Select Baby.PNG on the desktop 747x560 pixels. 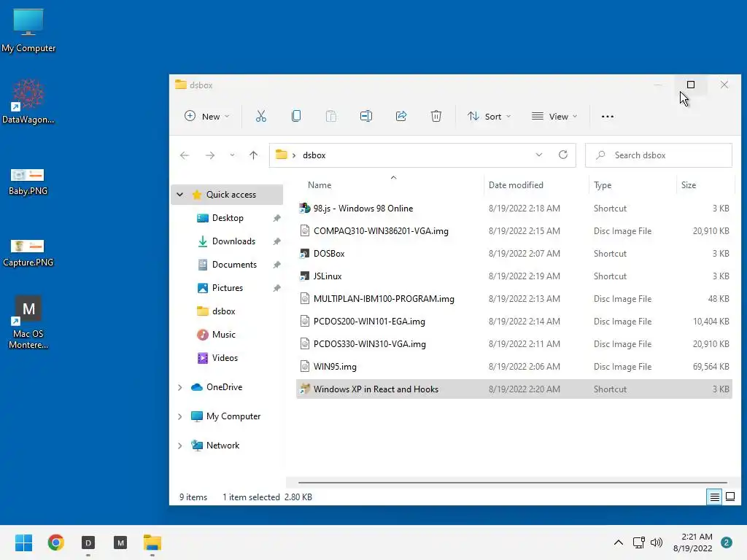coord(28,182)
